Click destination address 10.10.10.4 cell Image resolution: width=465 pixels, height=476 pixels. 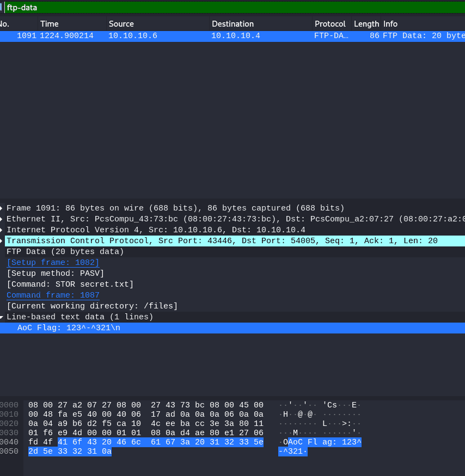(x=236, y=36)
